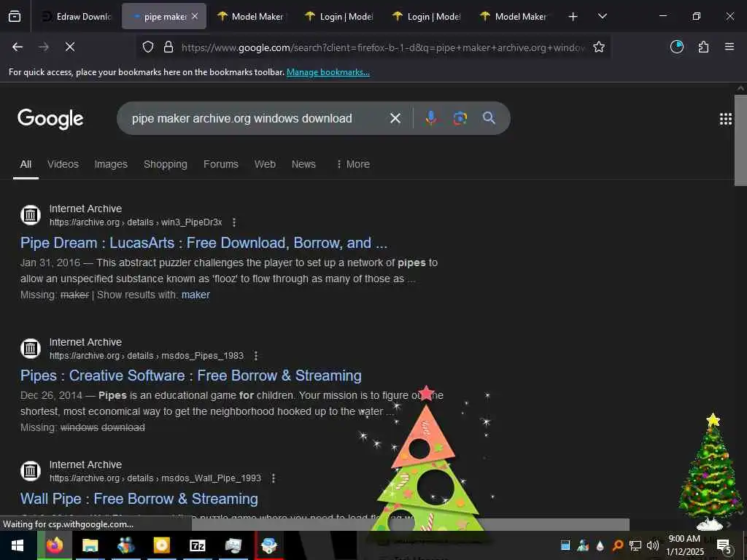Open File Explorer from the taskbar

point(90,545)
